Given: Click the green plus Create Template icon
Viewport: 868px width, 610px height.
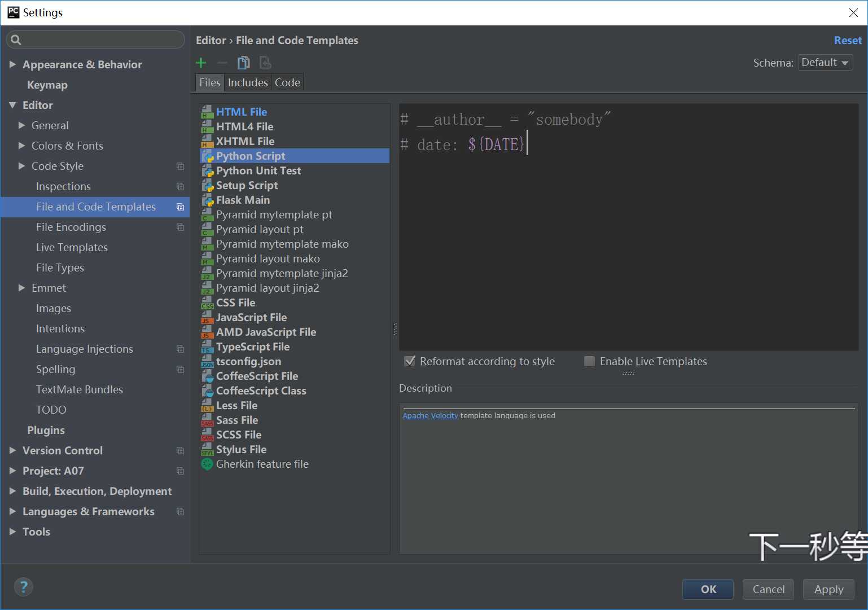Looking at the screenshot, I should coord(201,63).
